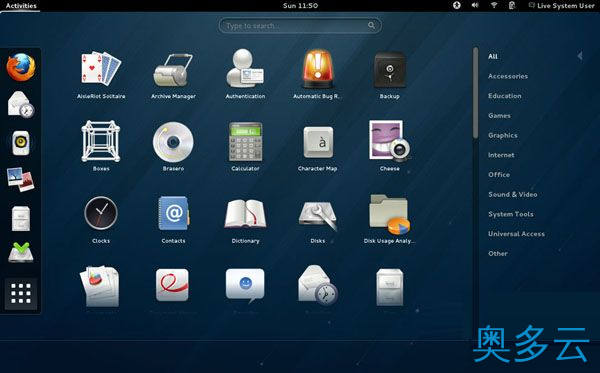Launch the speaker music player in dash
This screenshot has width=600, height=373.
(x=21, y=143)
